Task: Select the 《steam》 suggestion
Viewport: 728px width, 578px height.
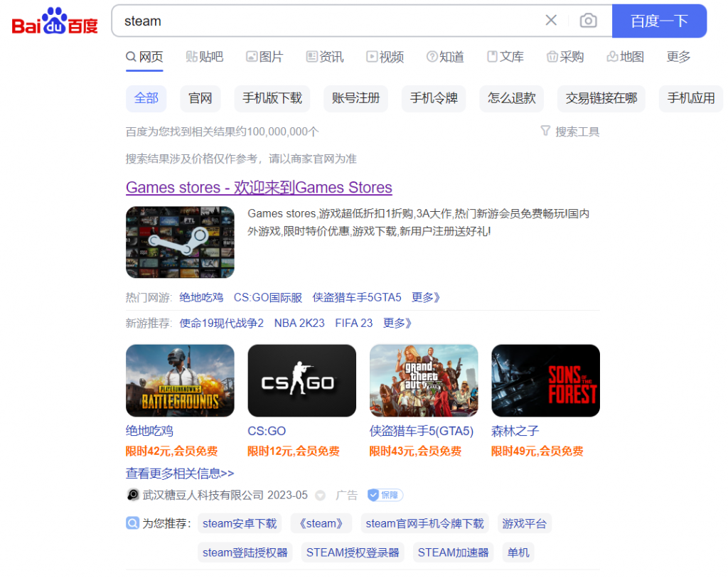Action: [321, 524]
